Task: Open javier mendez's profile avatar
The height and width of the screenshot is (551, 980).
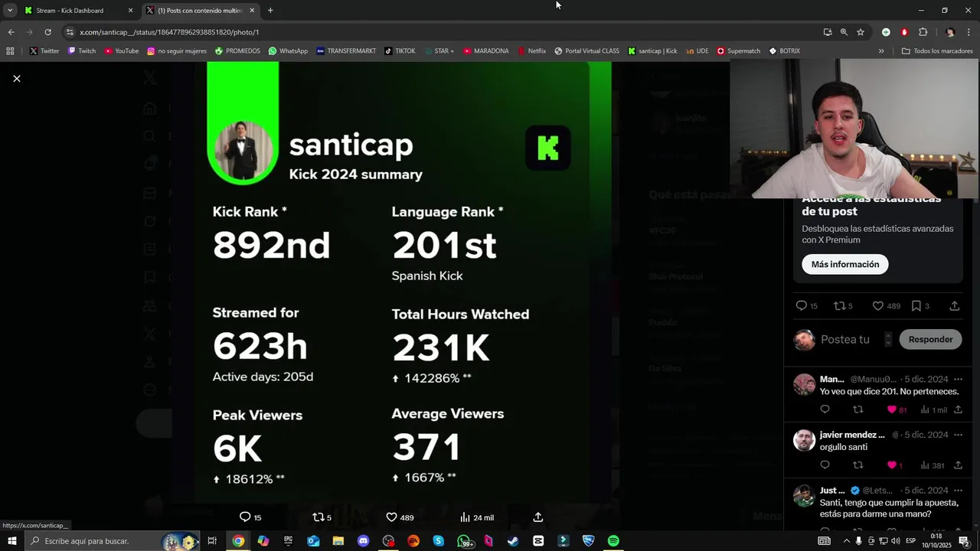Action: [804, 440]
